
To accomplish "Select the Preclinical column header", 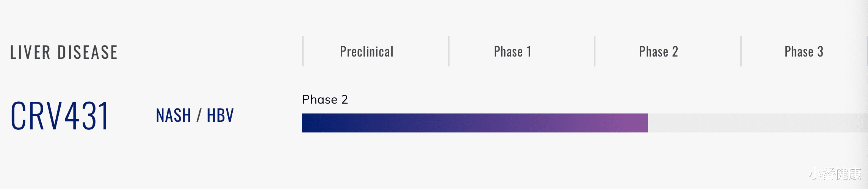I will 367,52.
